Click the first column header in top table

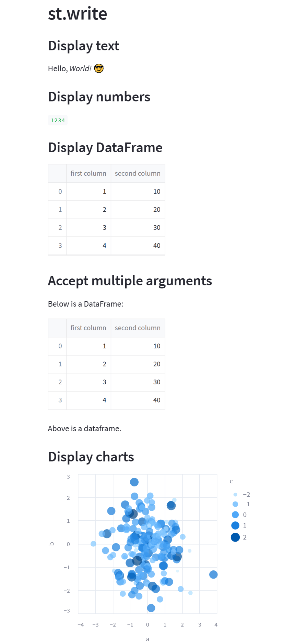(88, 173)
